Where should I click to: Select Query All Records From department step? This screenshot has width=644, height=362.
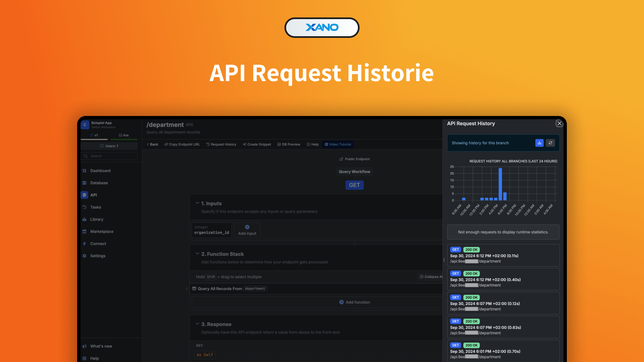point(317,289)
